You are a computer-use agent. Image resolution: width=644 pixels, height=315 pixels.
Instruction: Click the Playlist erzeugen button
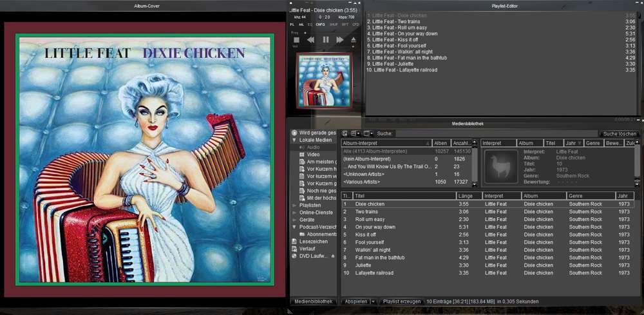[402, 301]
